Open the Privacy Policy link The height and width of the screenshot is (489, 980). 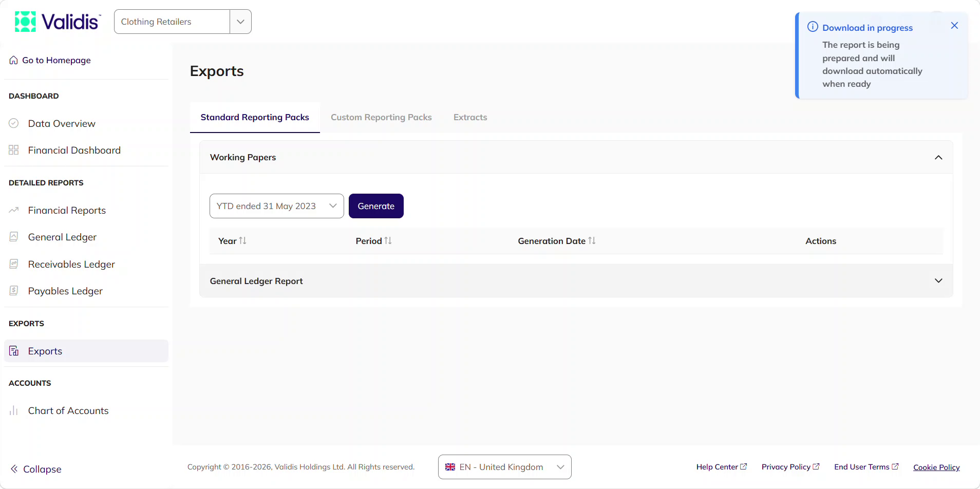click(x=790, y=466)
